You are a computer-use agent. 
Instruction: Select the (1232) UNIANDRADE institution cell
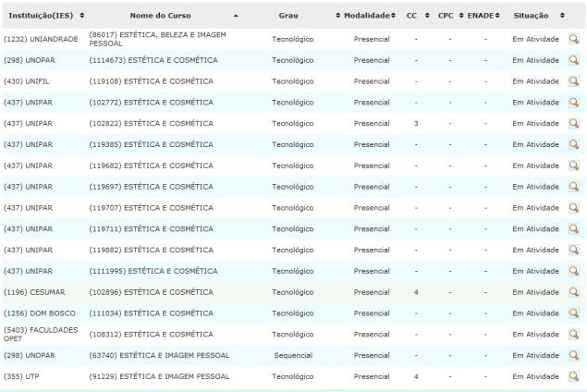pyautogui.click(x=41, y=39)
